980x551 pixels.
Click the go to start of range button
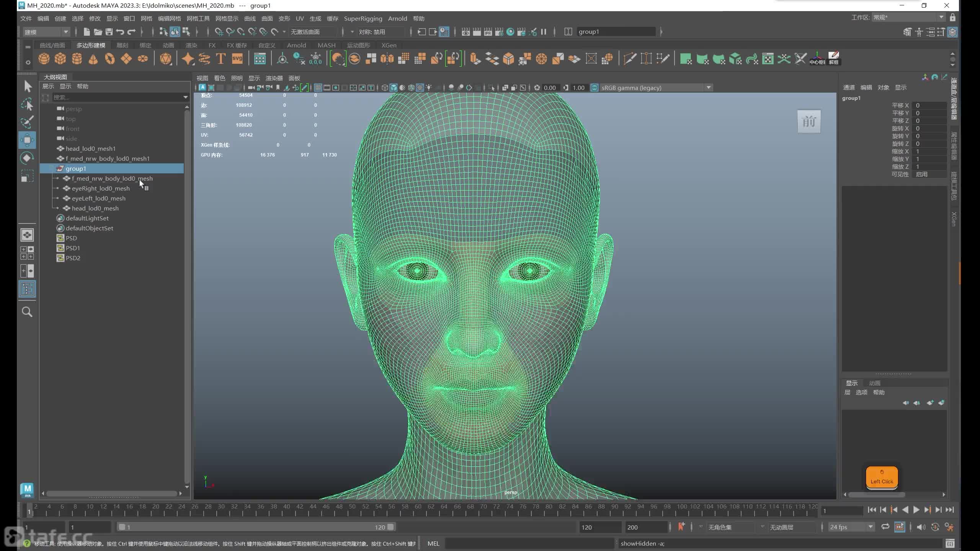pos(872,510)
